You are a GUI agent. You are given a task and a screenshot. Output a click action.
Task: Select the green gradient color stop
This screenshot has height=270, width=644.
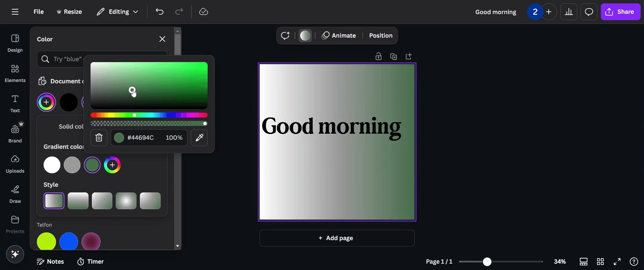coord(92,165)
